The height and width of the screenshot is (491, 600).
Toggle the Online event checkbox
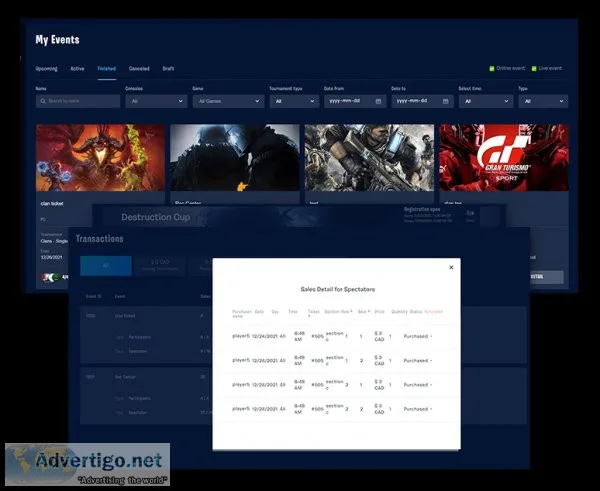(492, 69)
